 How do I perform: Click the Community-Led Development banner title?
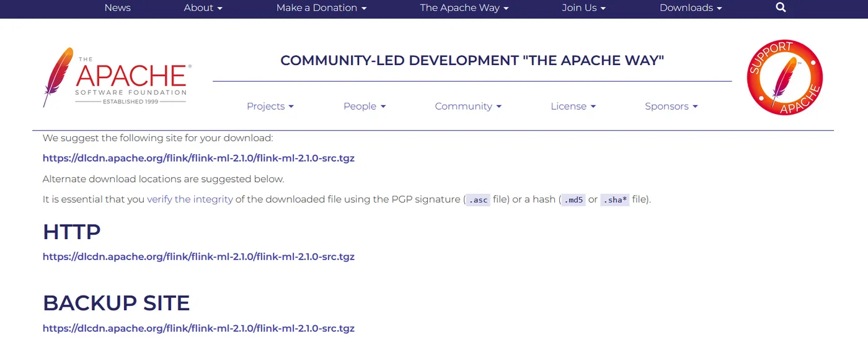[x=472, y=61]
